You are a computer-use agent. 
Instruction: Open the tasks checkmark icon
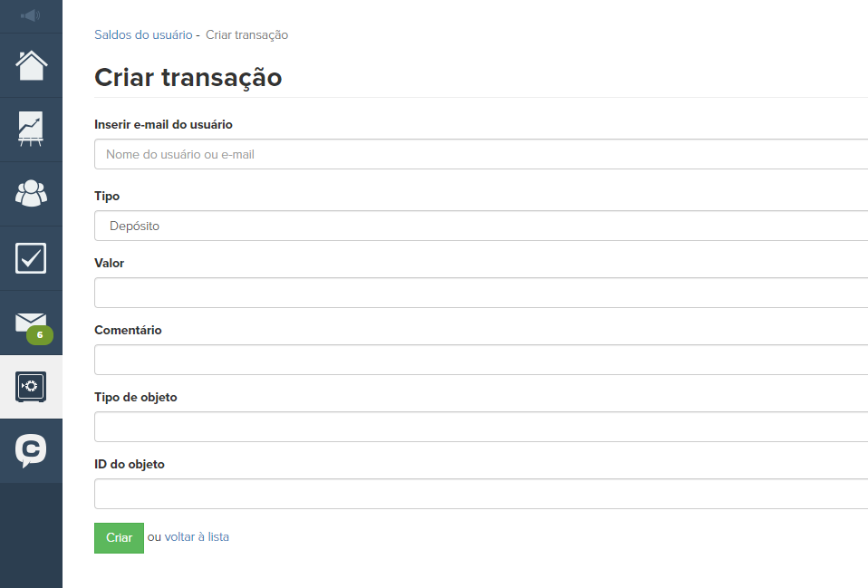pos(31,258)
